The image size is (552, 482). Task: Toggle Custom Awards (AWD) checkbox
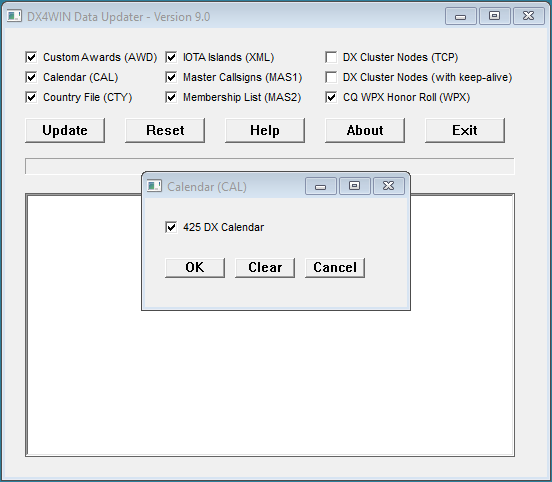pyautogui.click(x=31, y=57)
